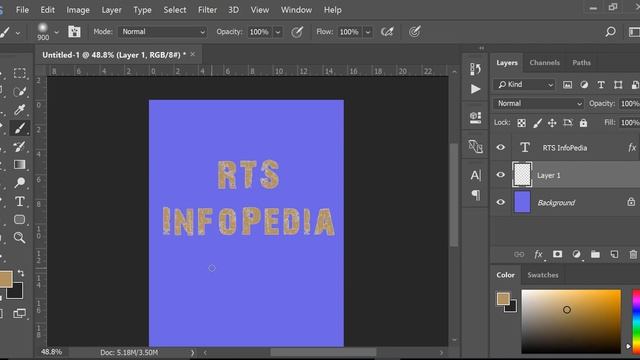Select the Dodge tool
This screenshot has width=640, height=360.
19,182
